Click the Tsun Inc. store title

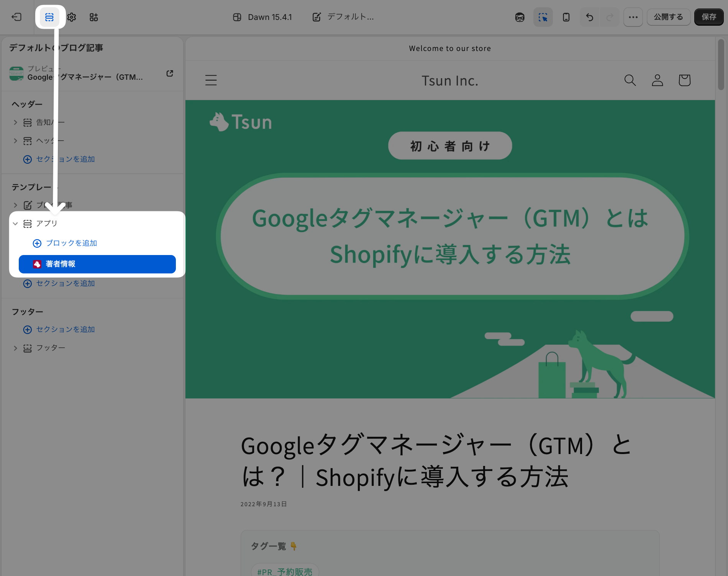[x=450, y=81]
